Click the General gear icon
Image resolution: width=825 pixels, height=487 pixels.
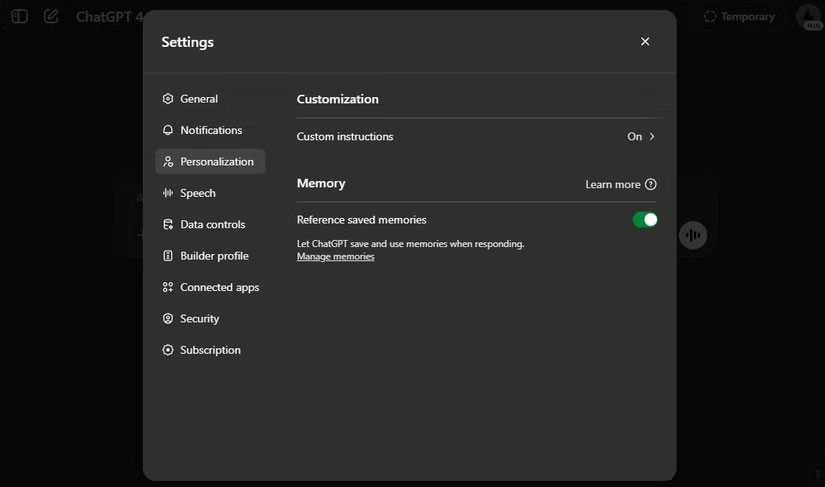pos(168,99)
